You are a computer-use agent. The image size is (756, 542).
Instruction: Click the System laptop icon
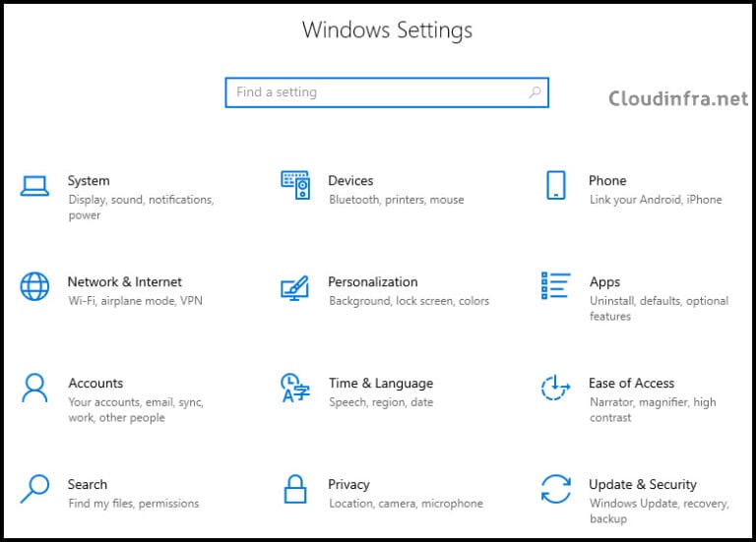coord(34,185)
